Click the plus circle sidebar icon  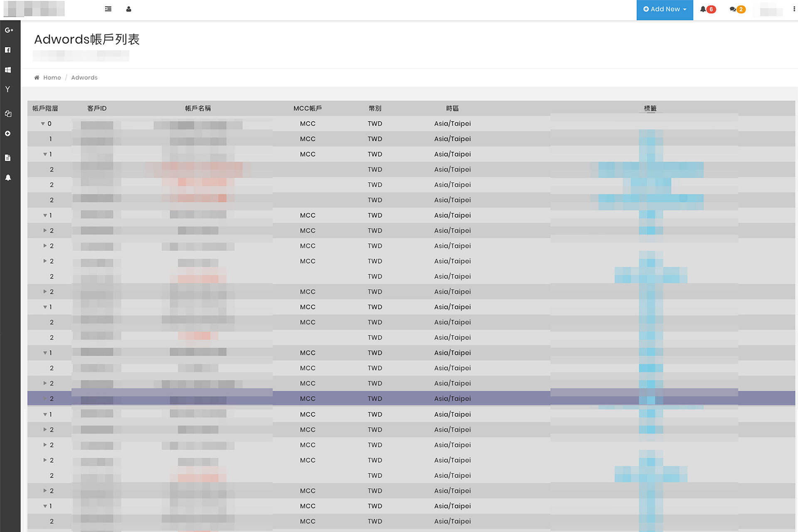pyautogui.click(x=7, y=133)
